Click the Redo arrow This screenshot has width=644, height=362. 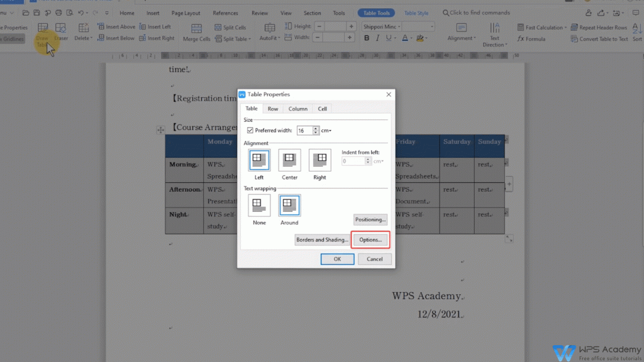[96, 13]
